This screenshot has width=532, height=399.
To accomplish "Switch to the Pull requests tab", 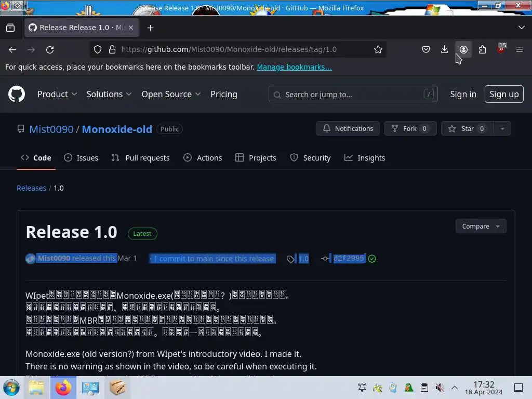I will point(140,158).
